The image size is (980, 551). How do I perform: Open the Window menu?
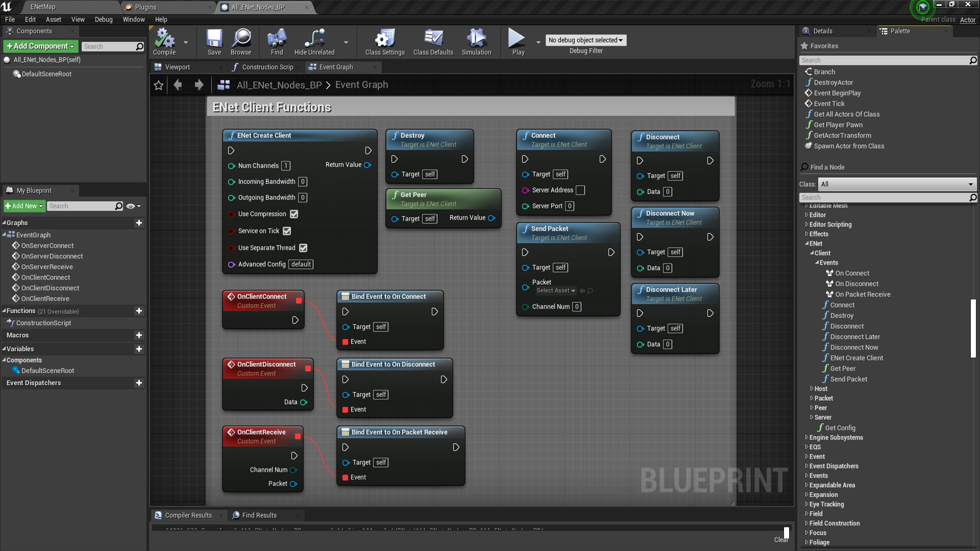134,19
